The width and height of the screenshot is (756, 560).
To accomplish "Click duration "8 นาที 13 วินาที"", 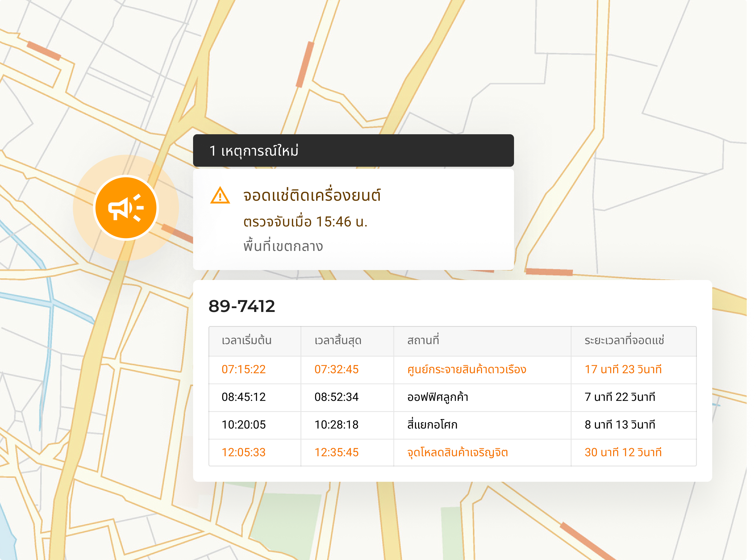I will (x=620, y=425).
